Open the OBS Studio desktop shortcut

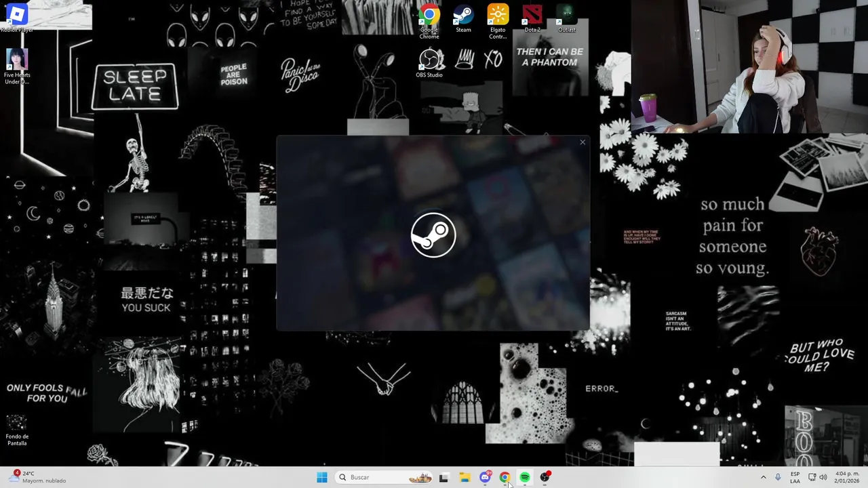tap(429, 64)
